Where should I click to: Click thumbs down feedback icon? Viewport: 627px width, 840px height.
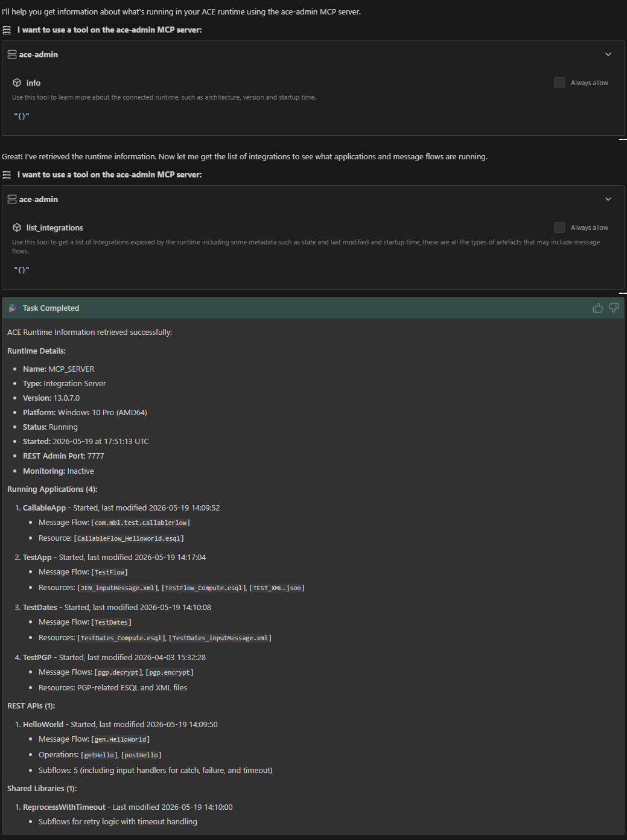coord(614,308)
